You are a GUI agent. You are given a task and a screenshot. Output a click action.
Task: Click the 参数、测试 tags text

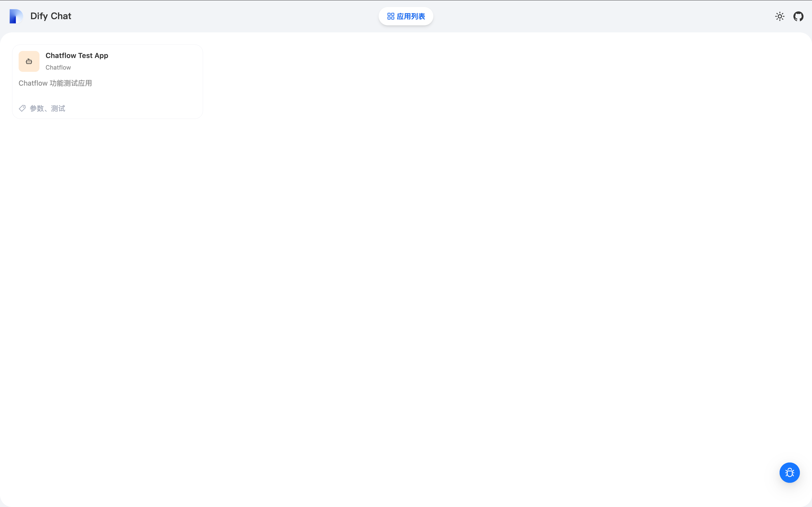[47, 108]
